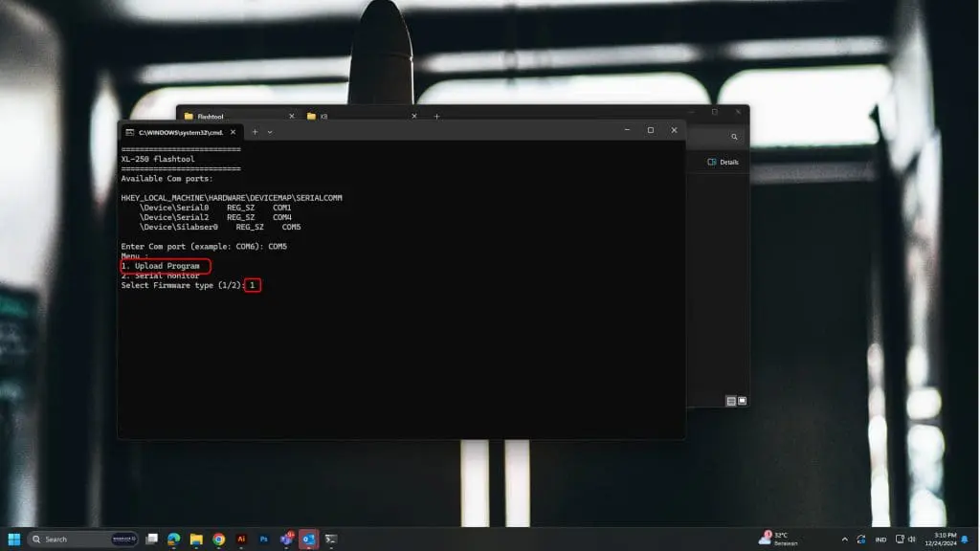Click the Windows Start button
Image resolution: width=980 pixels, height=551 pixels.
click(14, 540)
